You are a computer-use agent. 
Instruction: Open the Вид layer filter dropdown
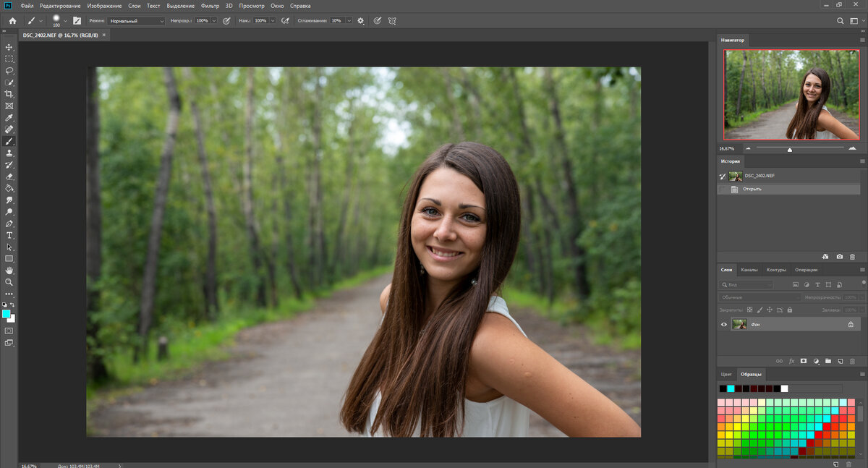pos(747,285)
